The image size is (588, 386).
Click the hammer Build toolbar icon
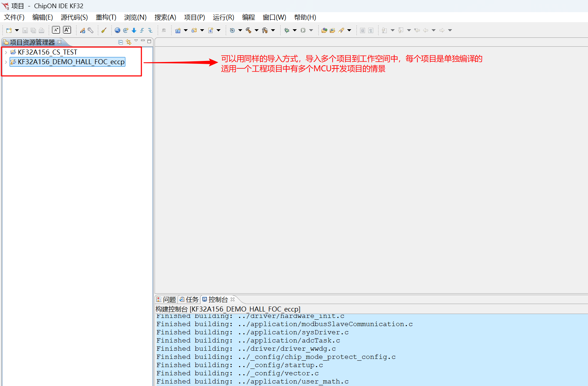tap(249, 30)
